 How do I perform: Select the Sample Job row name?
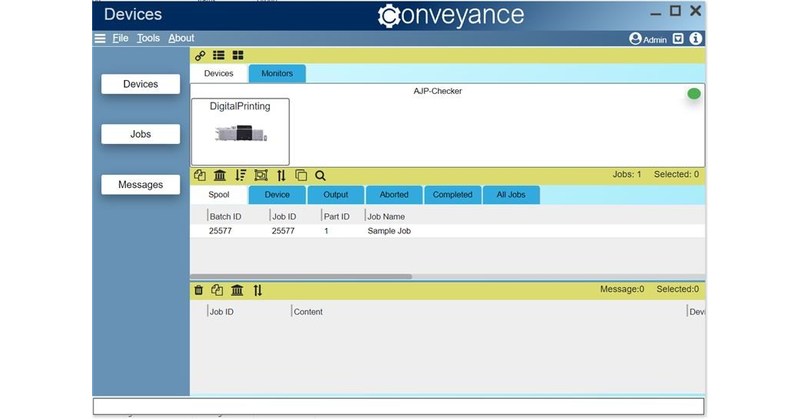(389, 231)
